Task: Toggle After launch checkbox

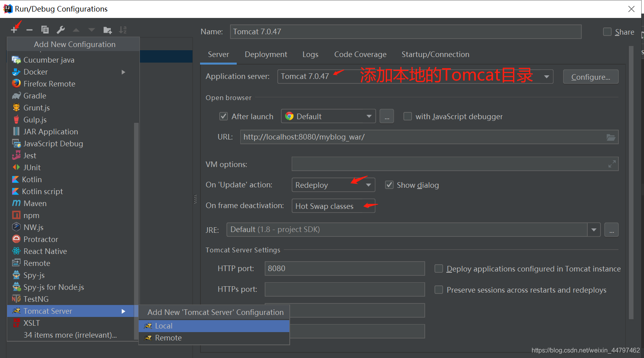Action: click(224, 116)
